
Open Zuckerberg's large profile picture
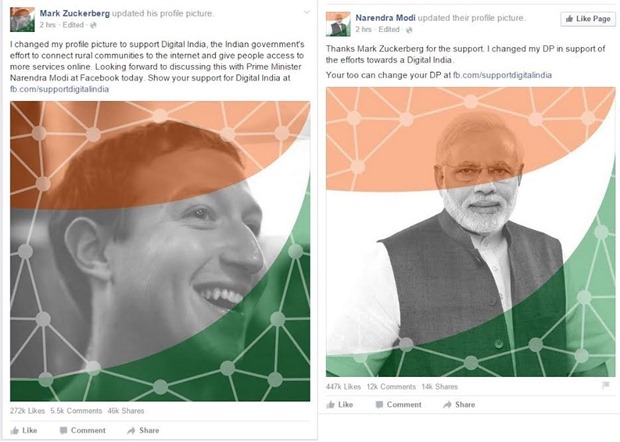pos(160,251)
